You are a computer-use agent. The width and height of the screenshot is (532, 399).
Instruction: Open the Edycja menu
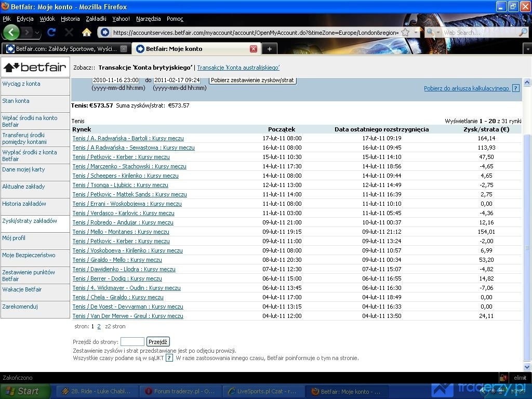click(25, 19)
